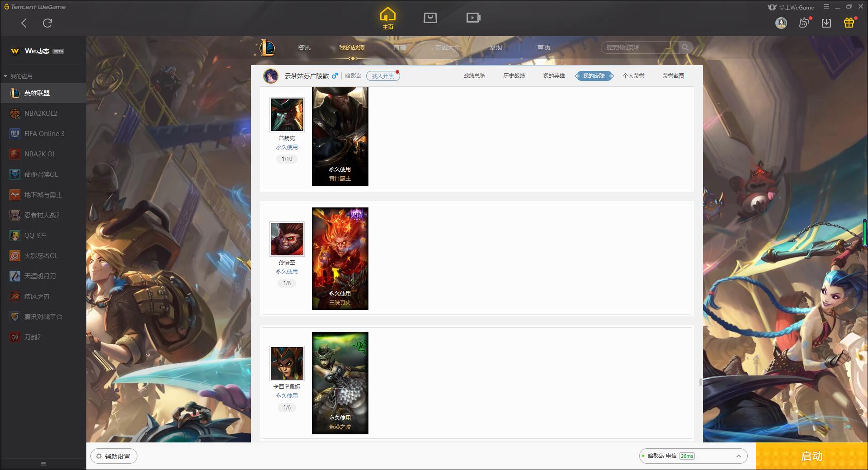The width and height of the screenshot is (868, 470).
Task: Open the WeGame hamburger menu icon
Action: pos(826,7)
